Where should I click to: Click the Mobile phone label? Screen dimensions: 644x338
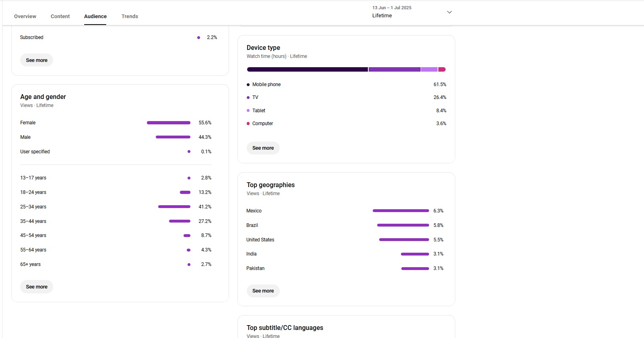(266, 84)
